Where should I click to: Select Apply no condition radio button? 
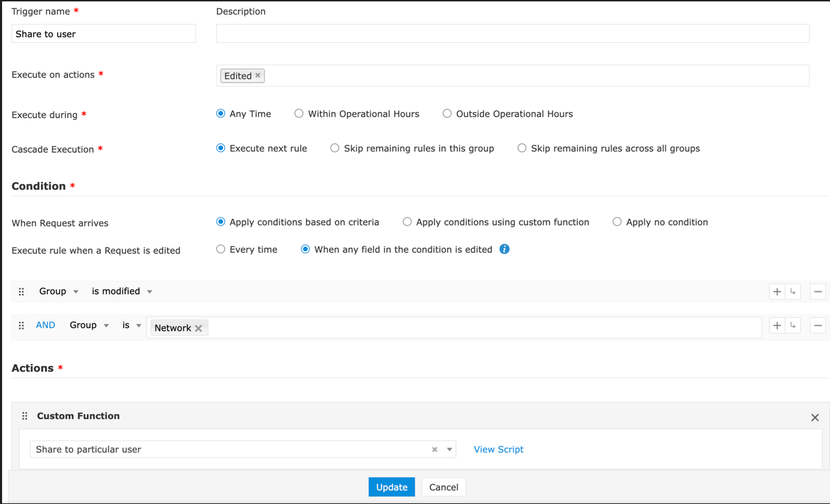[617, 222]
